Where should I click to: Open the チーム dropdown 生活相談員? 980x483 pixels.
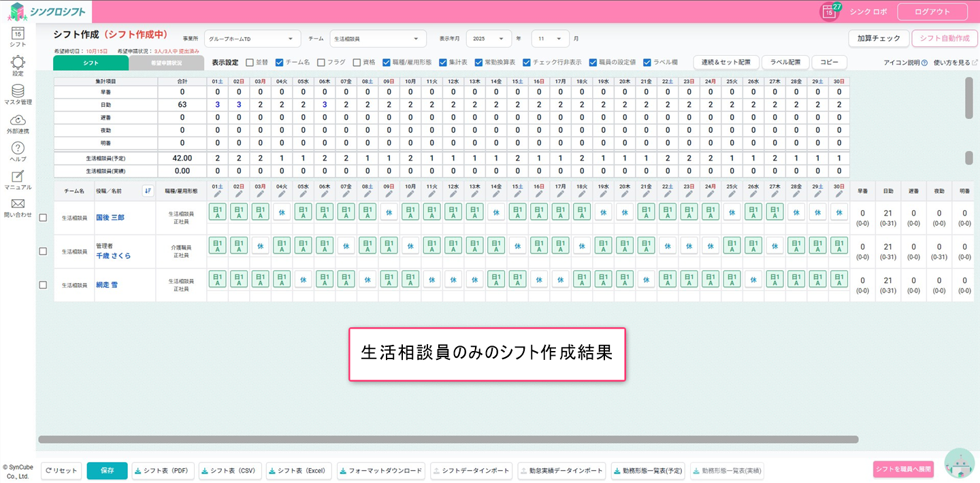[378, 39]
